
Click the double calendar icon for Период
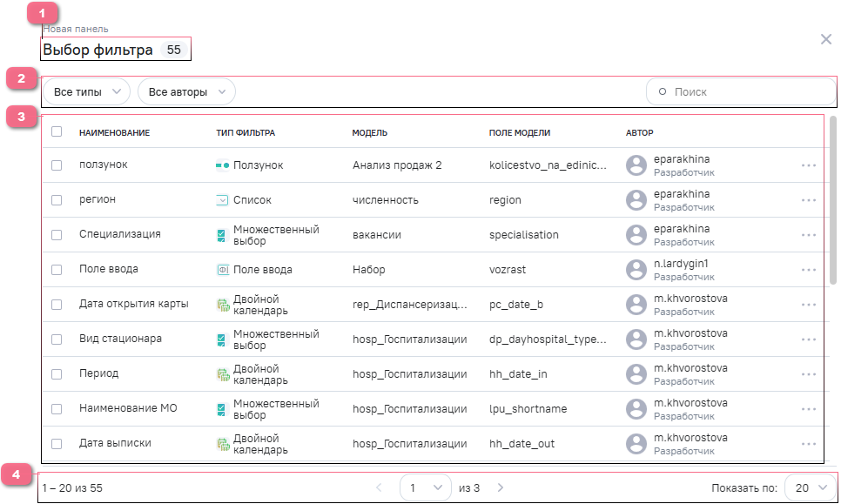222,374
